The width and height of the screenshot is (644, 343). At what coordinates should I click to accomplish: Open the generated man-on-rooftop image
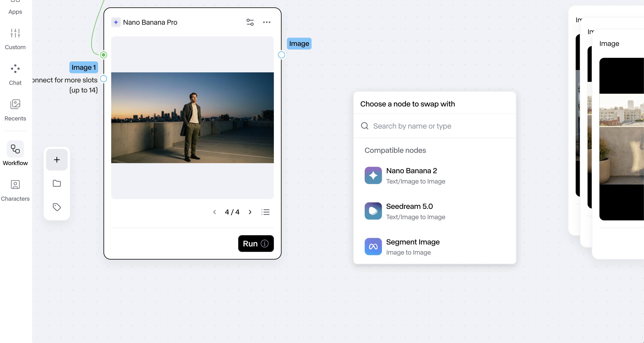tap(192, 118)
